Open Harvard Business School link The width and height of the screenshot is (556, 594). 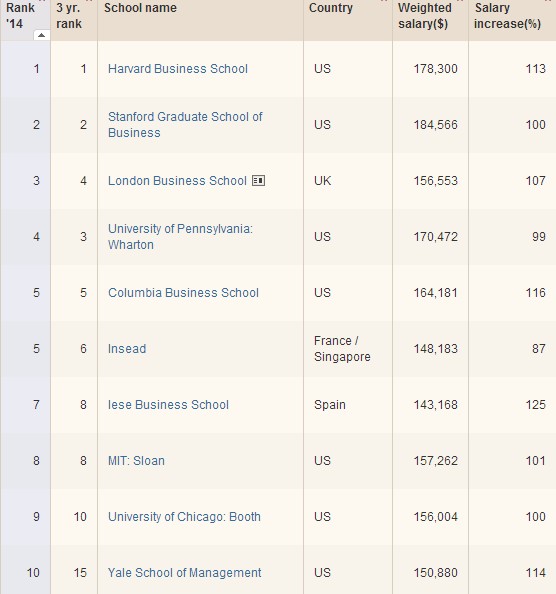pos(178,69)
